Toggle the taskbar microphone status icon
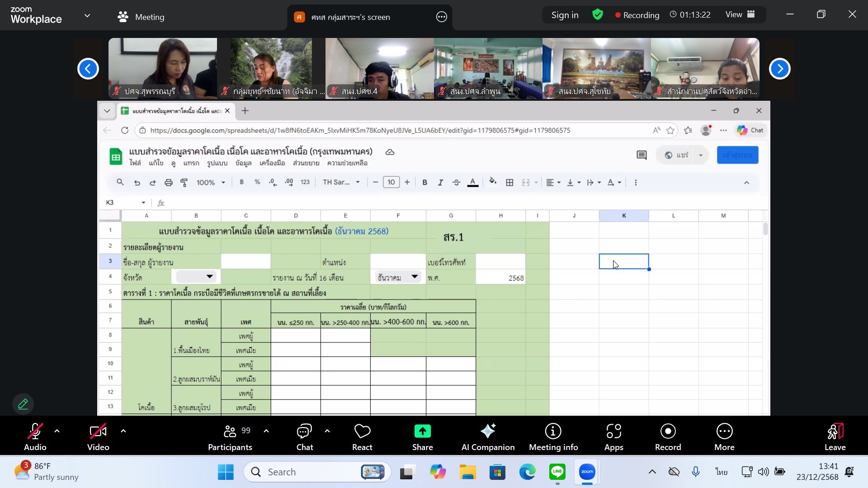Image resolution: width=868 pixels, height=488 pixels. (696, 472)
